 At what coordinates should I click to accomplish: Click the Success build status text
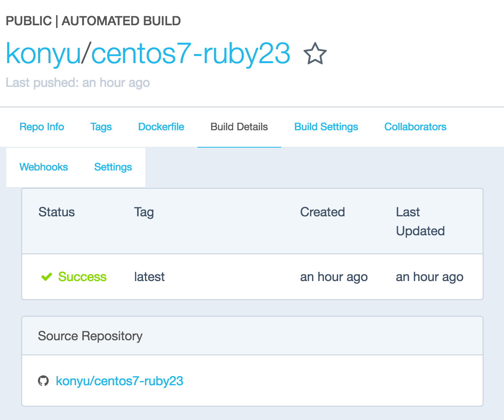tap(82, 277)
